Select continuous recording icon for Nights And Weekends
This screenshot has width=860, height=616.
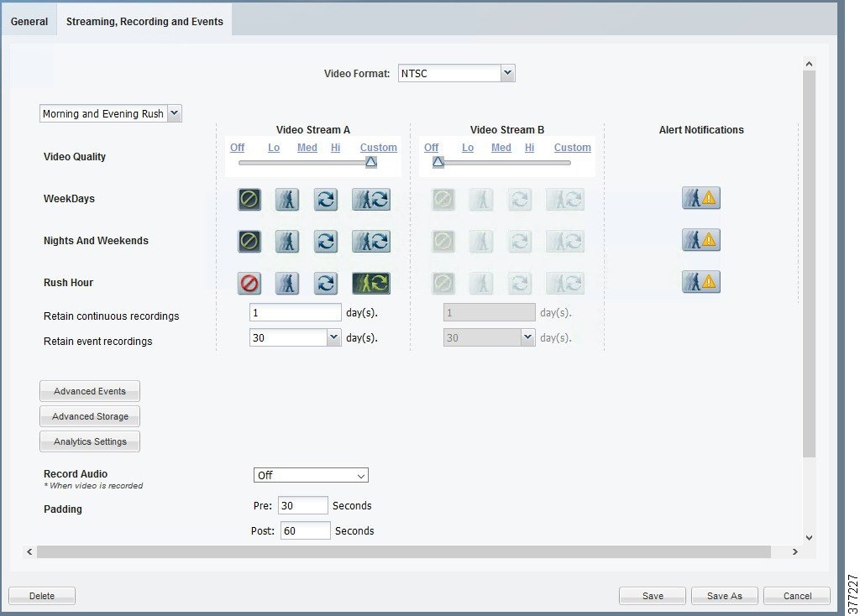(x=325, y=241)
